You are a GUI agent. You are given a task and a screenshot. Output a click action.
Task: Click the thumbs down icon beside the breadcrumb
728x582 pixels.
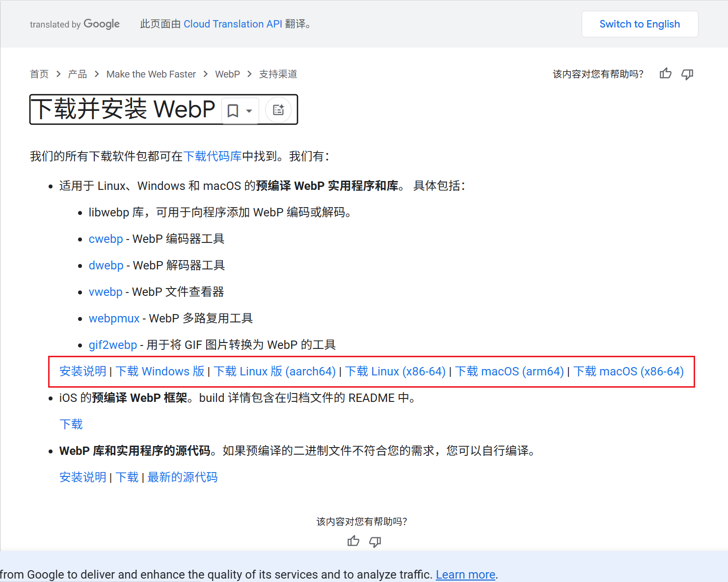point(687,74)
